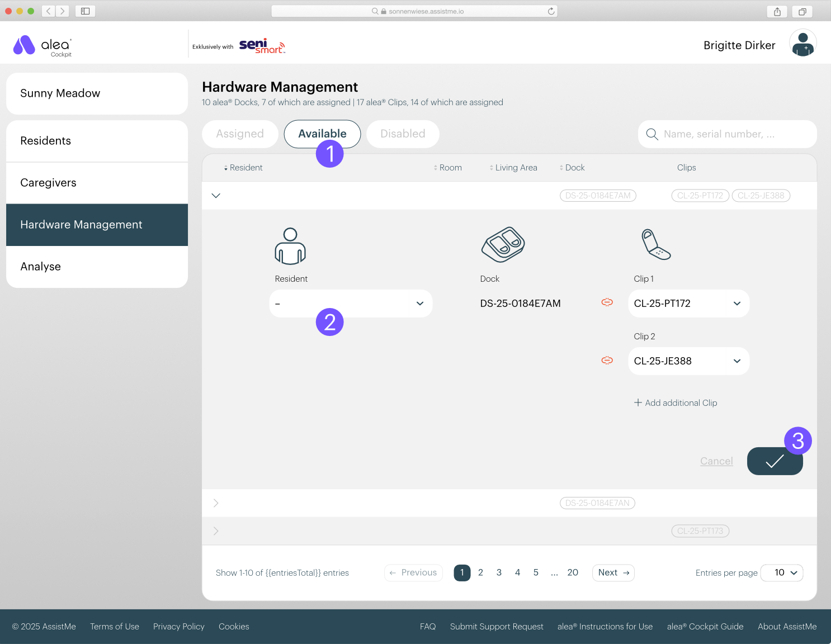Open the Brigitte Dirker profile avatar
Viewport: 831px width, 644px height.
(802, 42)
